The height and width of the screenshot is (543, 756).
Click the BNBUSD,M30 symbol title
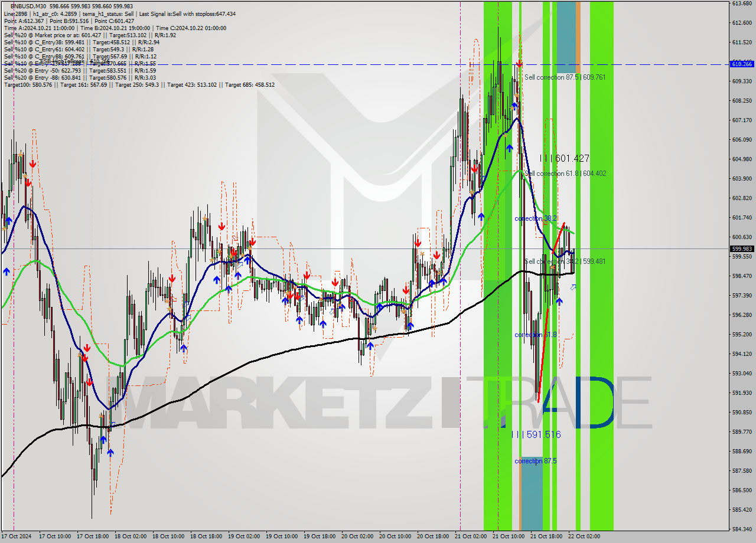pyautogui.click(x=28, y=6)
